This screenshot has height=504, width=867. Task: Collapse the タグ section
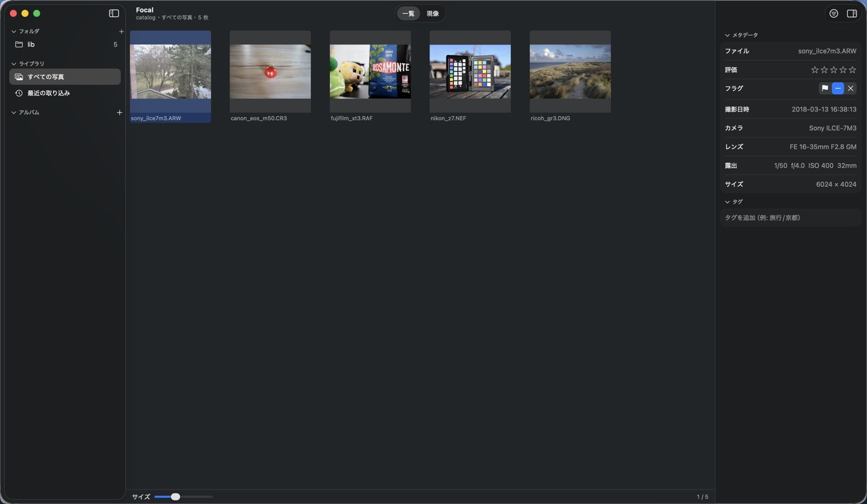tap(727, 202)
